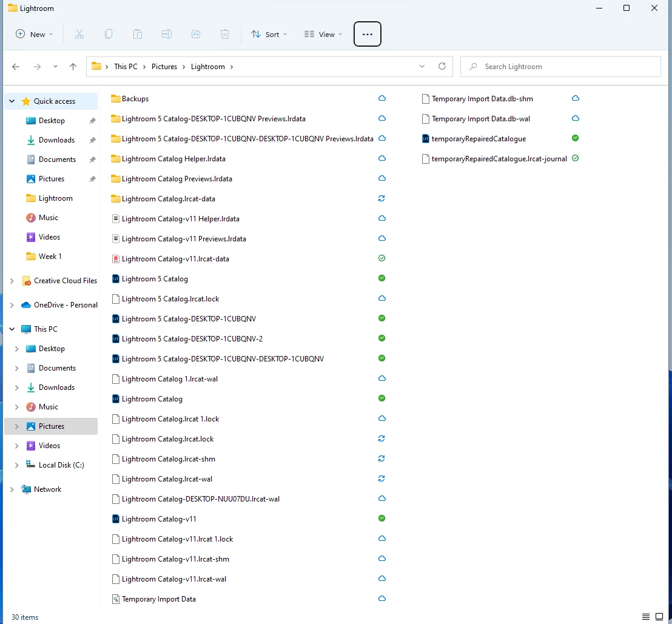The height and width of the screenshot is (624, 672).
Task: Select Temporary Import Data.db-shm file
Action: pos(482,99)
